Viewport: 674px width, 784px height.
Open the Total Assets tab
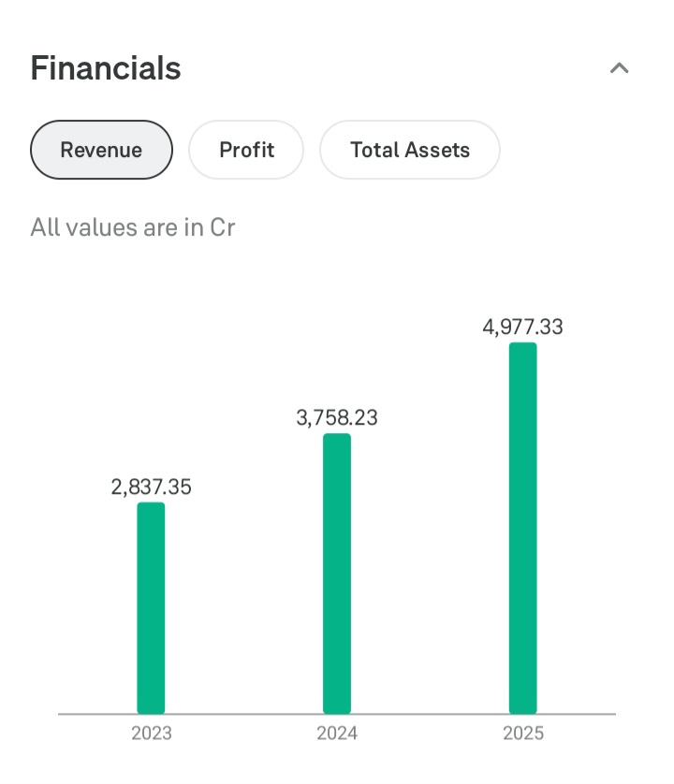coord(410,150)
